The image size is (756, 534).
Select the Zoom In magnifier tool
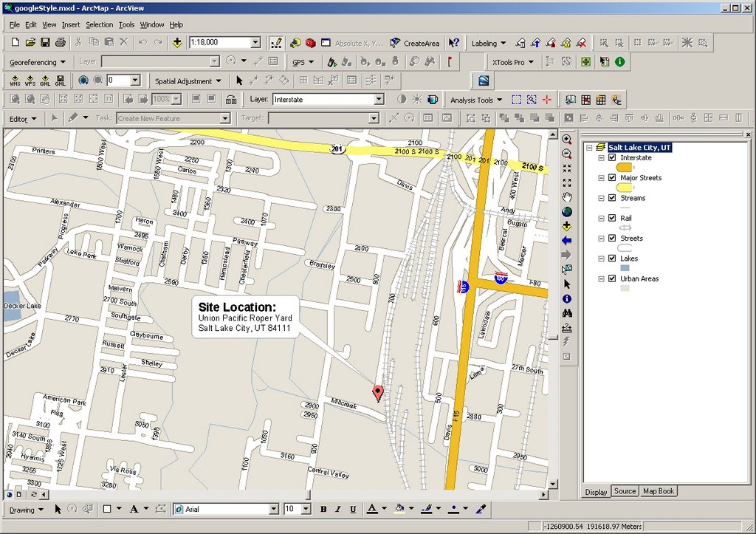567,140
